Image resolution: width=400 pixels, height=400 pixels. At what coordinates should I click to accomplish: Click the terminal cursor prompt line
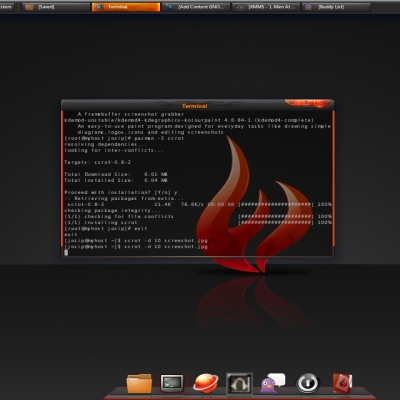[x=66, y=252]
